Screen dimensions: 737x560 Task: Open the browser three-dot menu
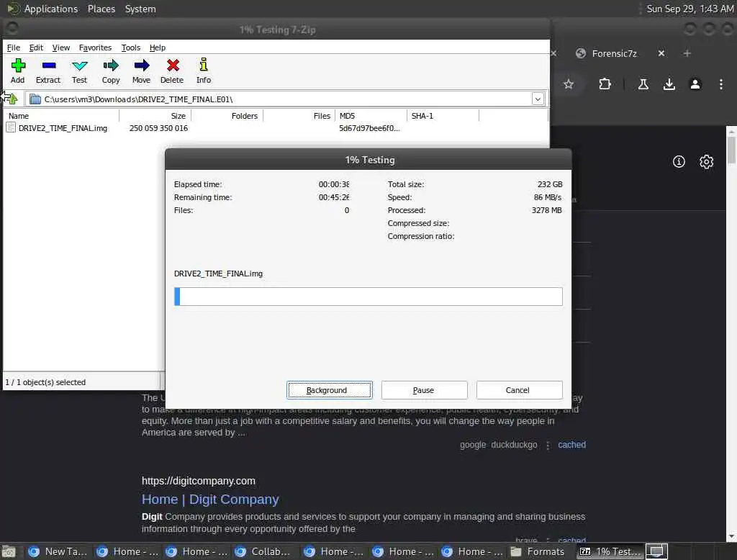pos(721,84)
